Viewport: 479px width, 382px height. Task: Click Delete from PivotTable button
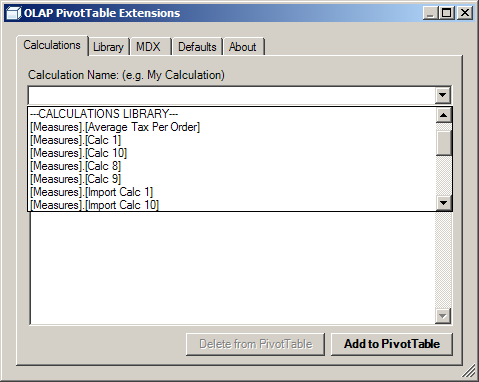[255, 344]
